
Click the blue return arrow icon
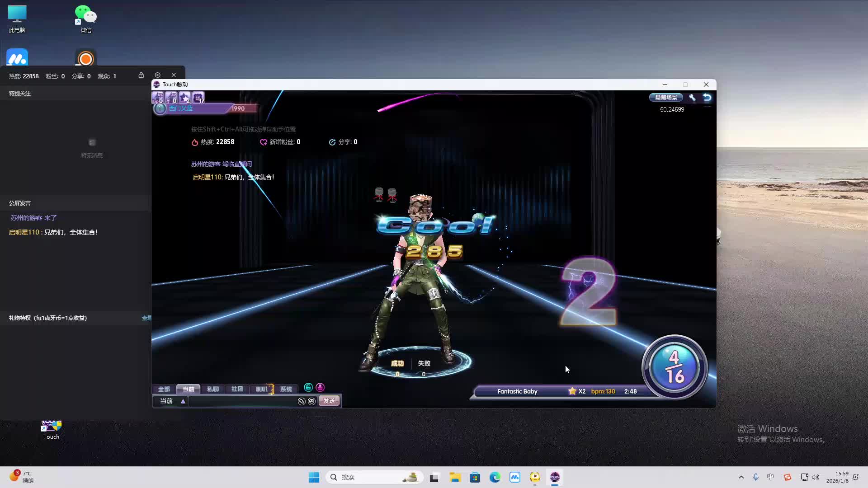pos(707,97)
